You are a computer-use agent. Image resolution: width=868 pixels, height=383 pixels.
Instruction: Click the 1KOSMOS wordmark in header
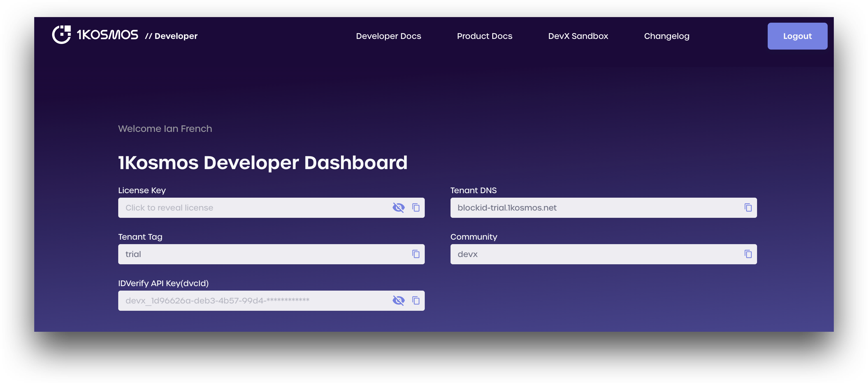click(108, 35)
